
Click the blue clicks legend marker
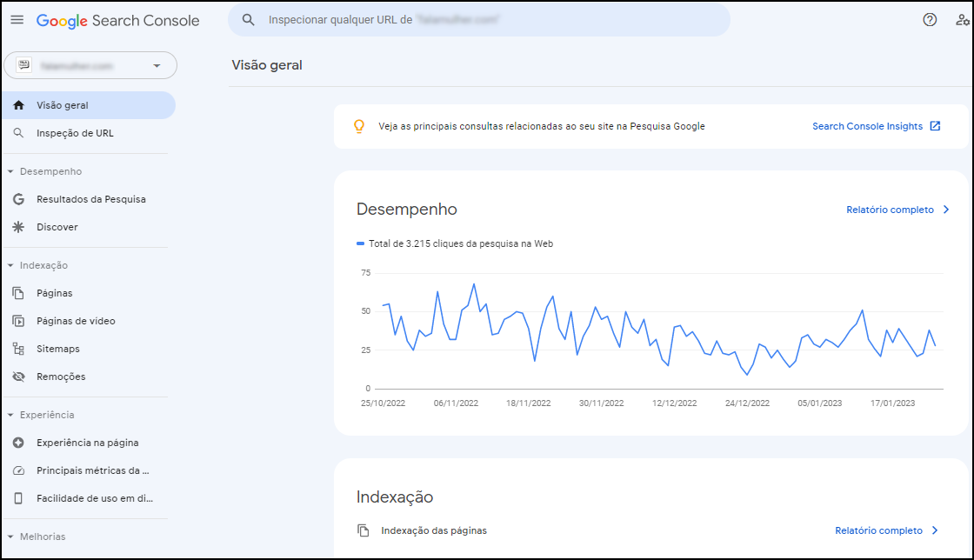click(360, 244)
